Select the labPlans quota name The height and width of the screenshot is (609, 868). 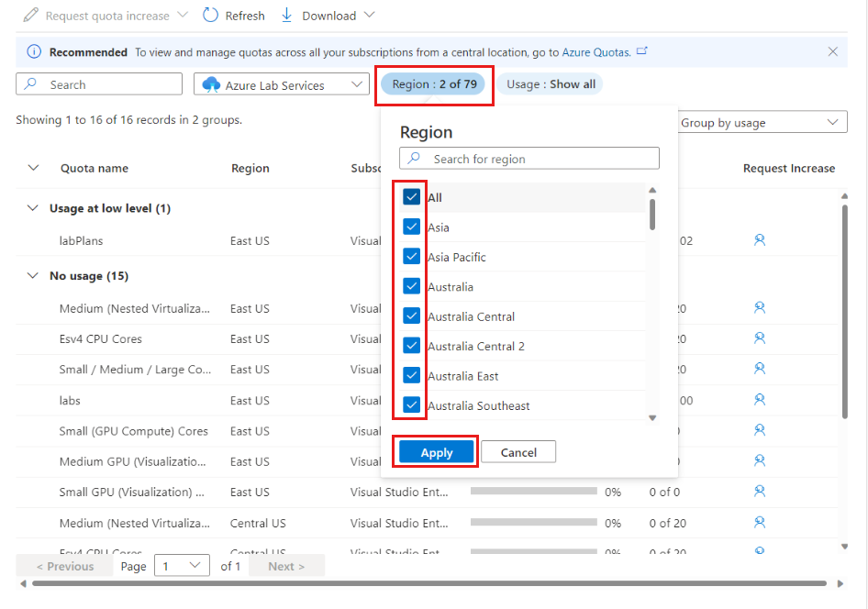[81, 240]
